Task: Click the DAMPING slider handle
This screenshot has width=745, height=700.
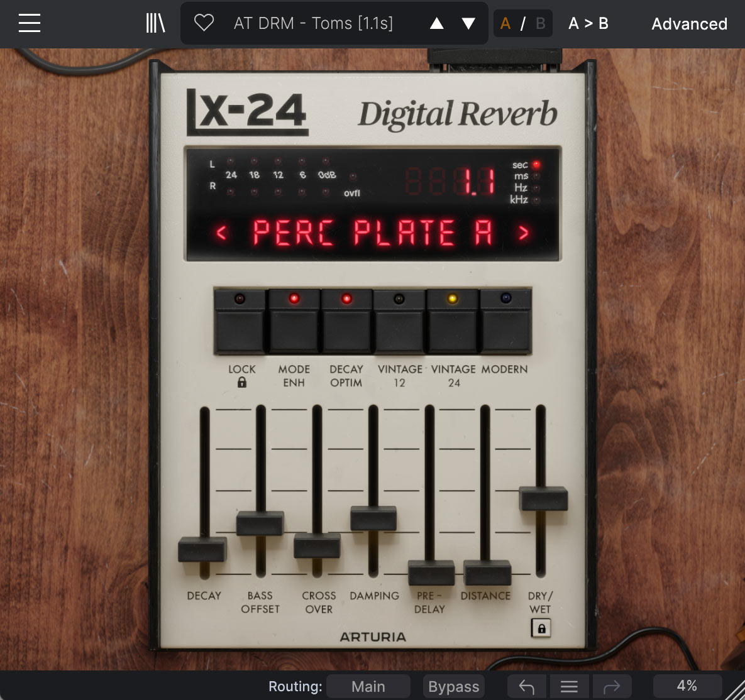Action: 373,518
